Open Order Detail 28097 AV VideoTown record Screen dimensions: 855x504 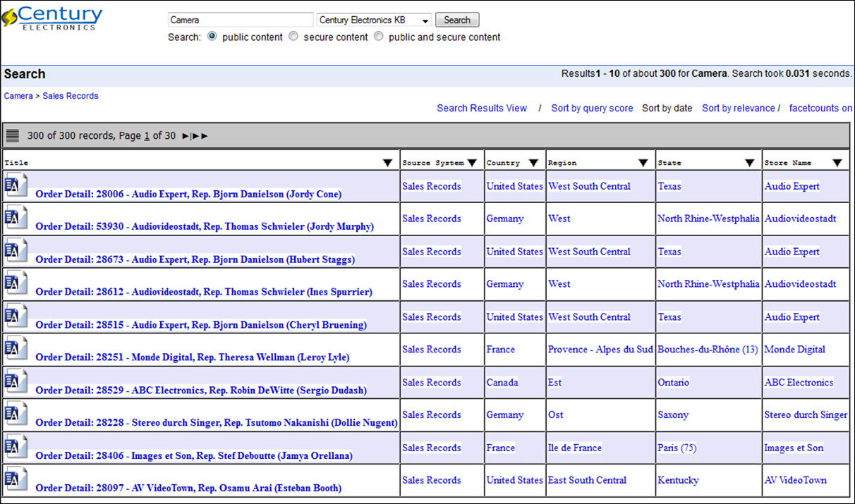click(188, 488)
